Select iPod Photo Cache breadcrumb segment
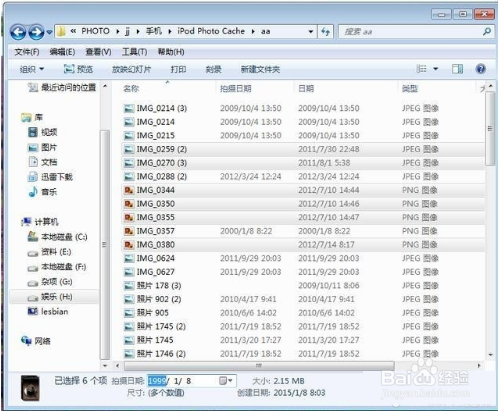Image resolution: width=498 pixels, height=411 pixels. click(x=211, y=31)
